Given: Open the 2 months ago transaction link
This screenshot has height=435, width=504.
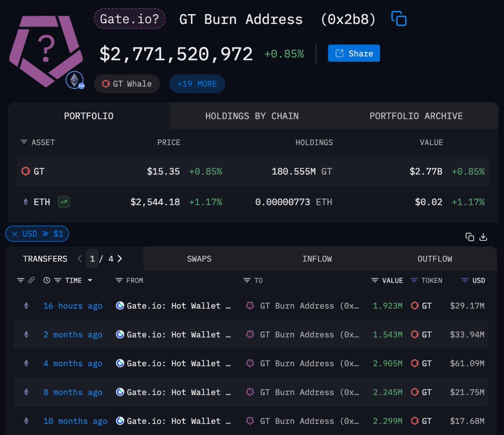Looking at the screenshot, I should click(x=73, y=335).
